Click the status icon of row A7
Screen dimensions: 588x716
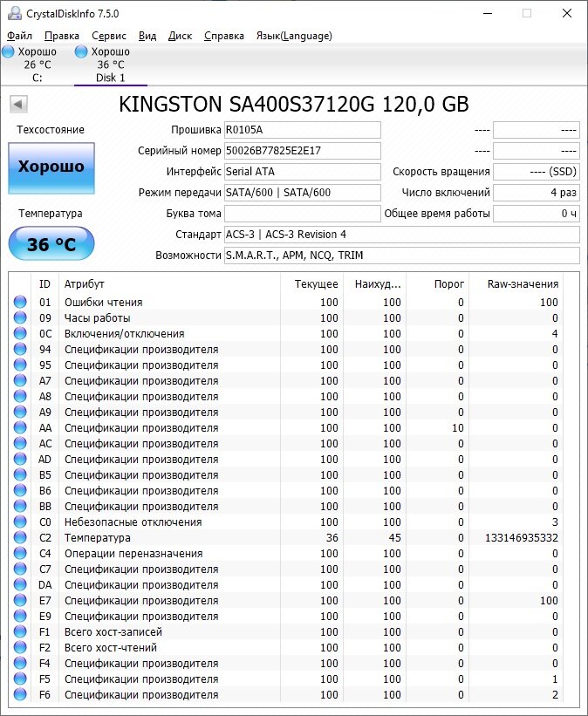coord(20,380)
